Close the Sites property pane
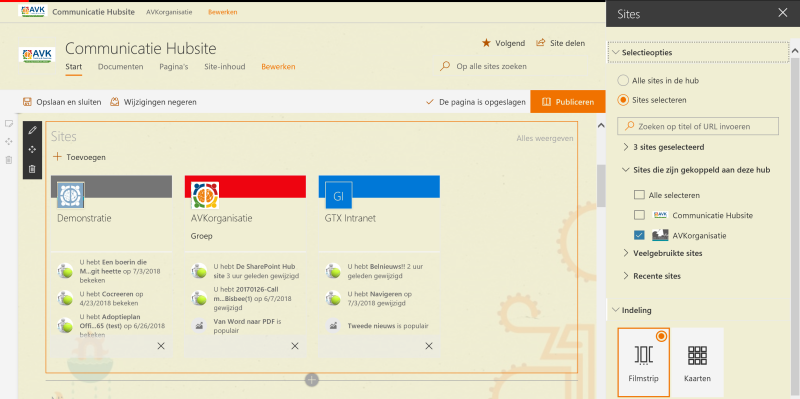800x399 pixels. click(783, 13)
